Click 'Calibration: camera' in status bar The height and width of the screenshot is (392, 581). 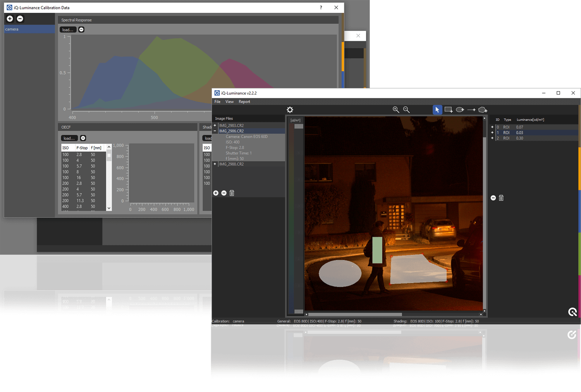[228, 321]
